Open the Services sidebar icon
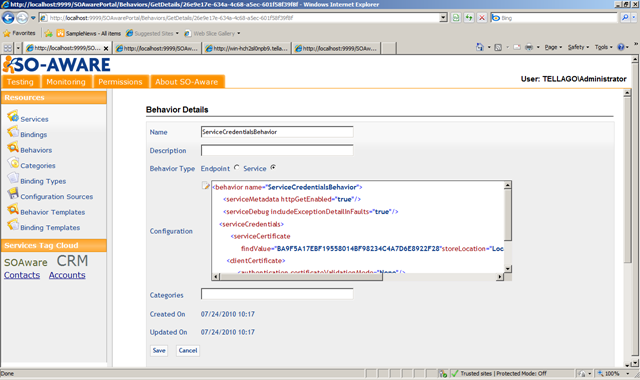This screenshot has height=380, width=640. tap(13, 116)
